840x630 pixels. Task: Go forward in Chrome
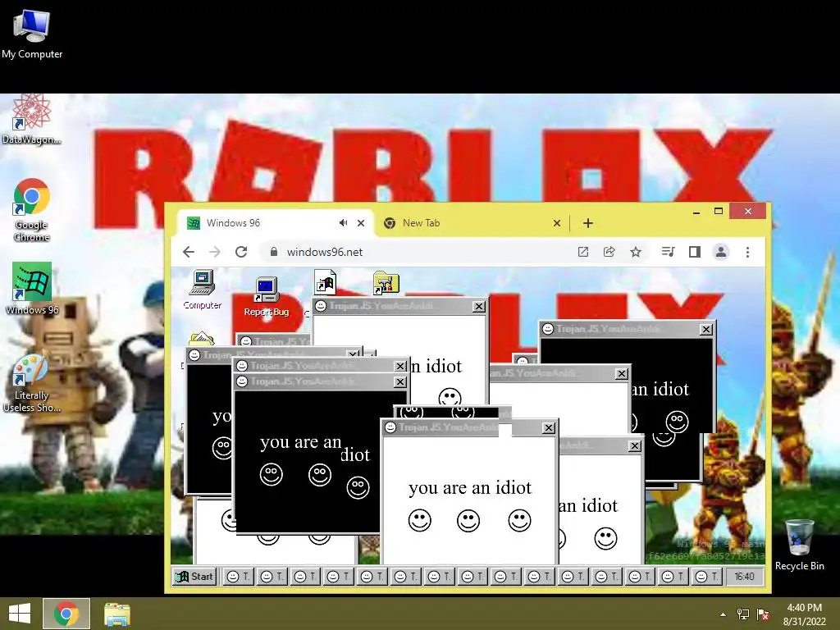215,252
